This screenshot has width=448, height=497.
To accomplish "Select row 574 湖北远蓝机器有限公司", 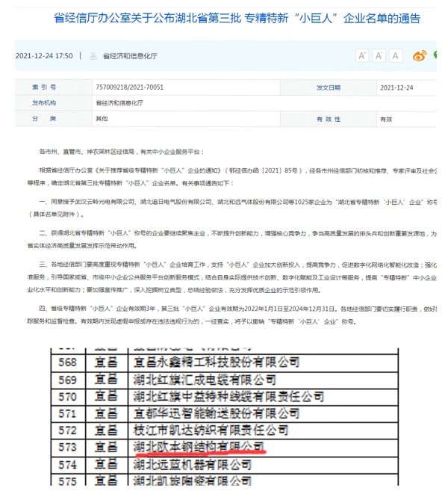I will 224,465.
